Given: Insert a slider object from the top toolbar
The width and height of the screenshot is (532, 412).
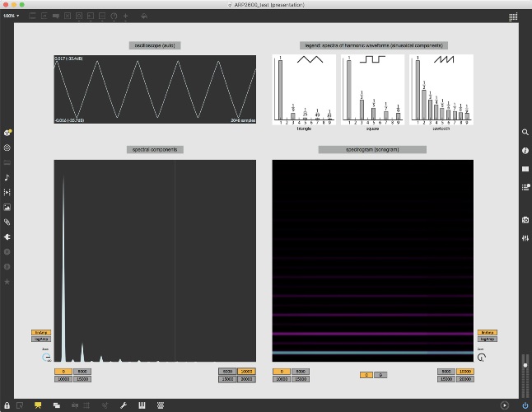Looking at the screenshot, I should point(102,16).
